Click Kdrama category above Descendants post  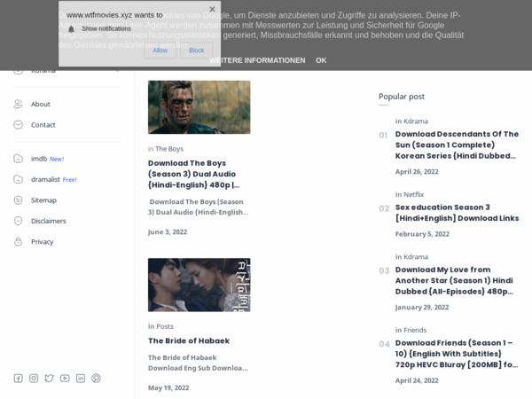[x=416, y=121]
